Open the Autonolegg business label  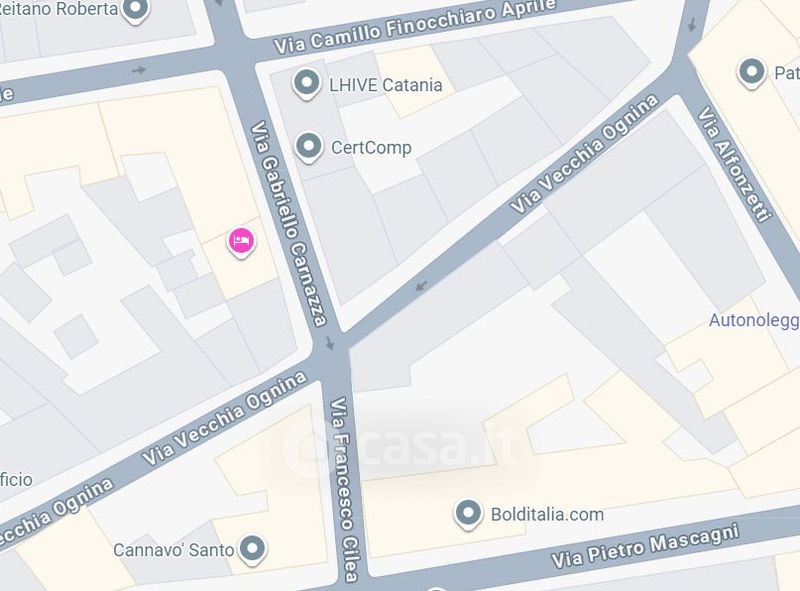754,320
